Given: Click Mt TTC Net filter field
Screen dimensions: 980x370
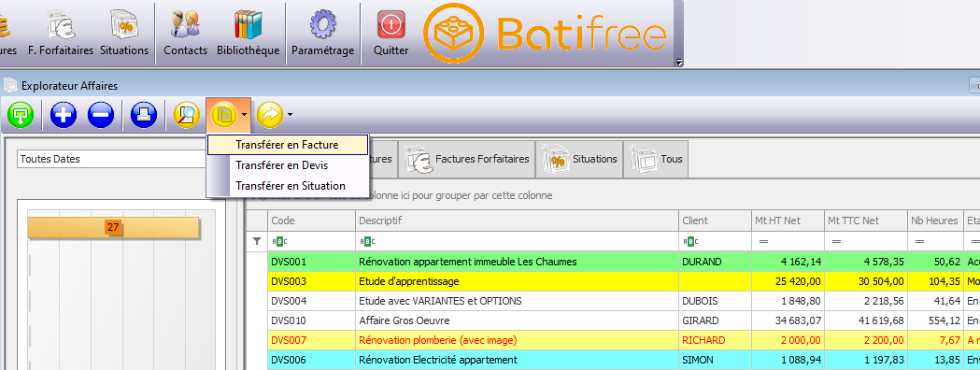Looking at the screenshot, I should coord(865,241).
